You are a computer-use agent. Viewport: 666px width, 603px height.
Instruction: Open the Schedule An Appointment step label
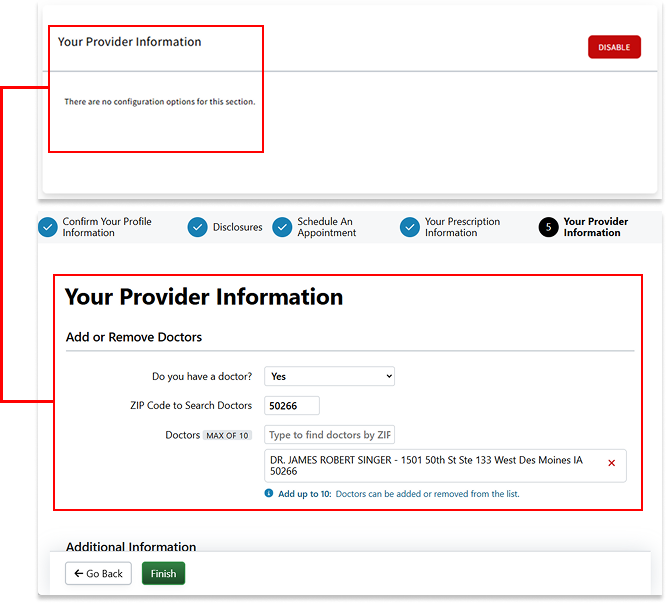click(326, 227)
